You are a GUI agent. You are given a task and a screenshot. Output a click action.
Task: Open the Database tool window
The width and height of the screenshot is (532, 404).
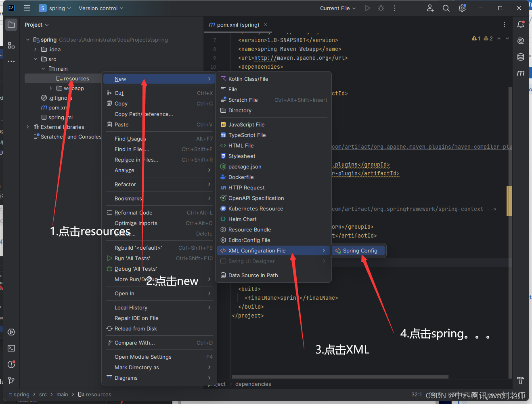[520, 57]
